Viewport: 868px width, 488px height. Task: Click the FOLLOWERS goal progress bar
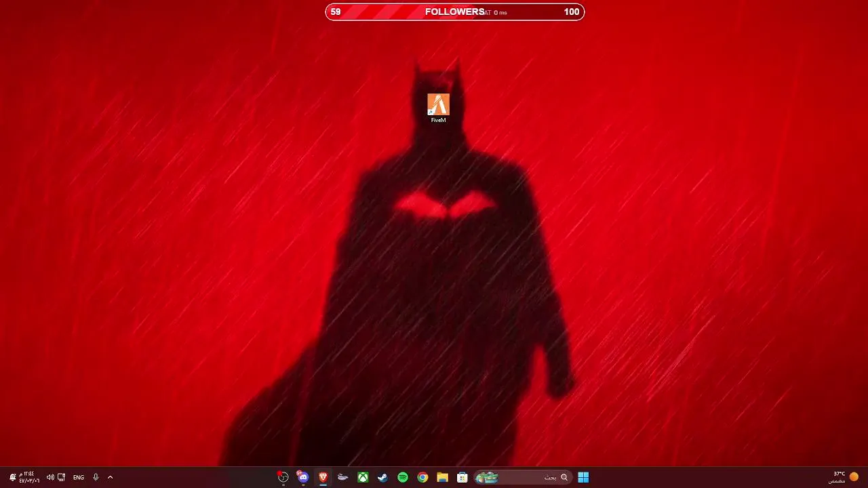(454, 12)
